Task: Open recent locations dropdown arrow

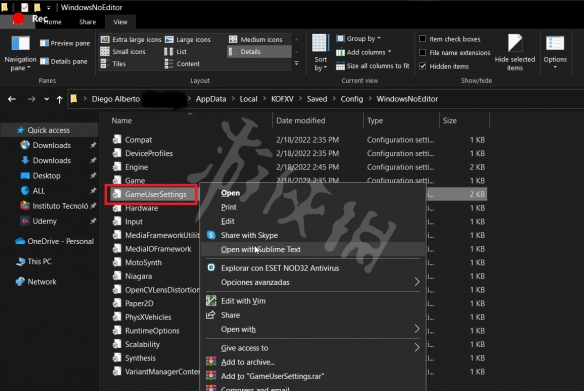Action: 46,99
